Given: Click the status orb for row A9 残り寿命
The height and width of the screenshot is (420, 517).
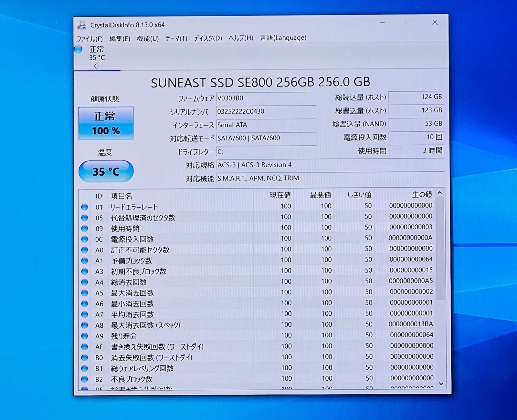Looking at the screenshot, I should (x=85, y=336).
